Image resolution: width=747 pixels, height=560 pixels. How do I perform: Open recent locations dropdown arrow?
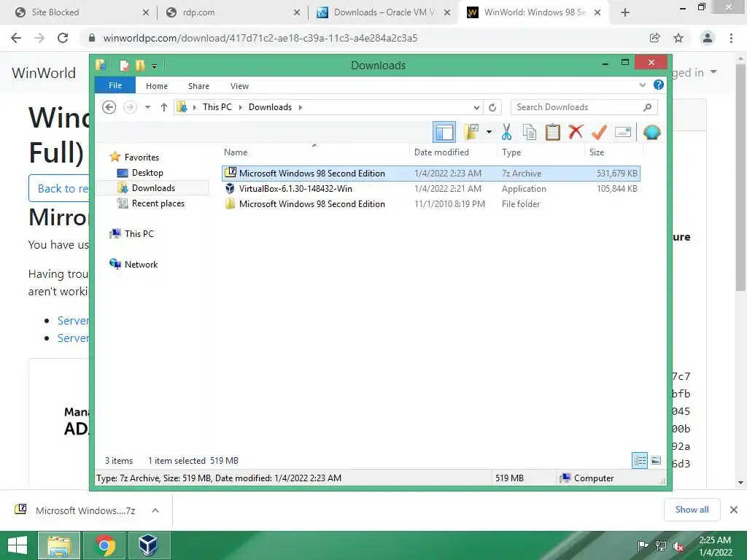[x=147, y=107]
